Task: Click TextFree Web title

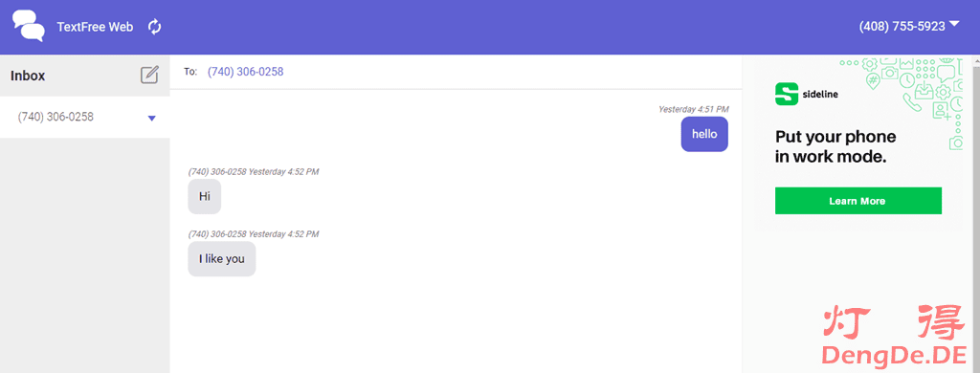Action: [x=95, y=28]
